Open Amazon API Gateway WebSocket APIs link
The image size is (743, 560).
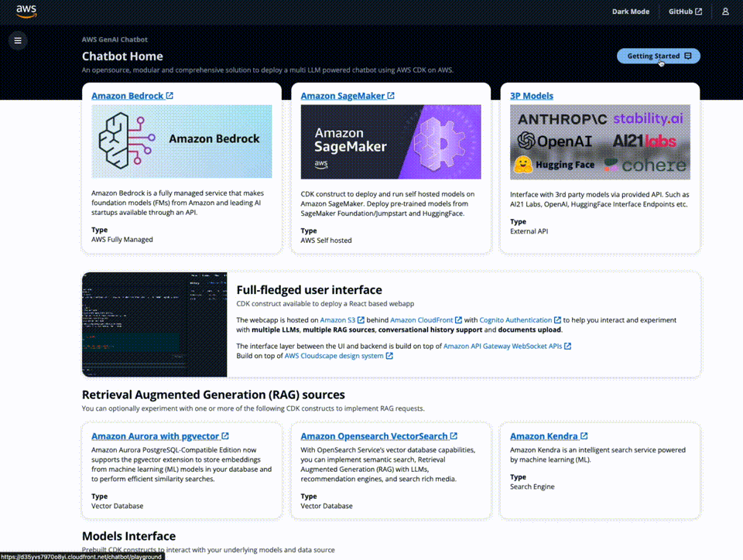pos(502,346)
